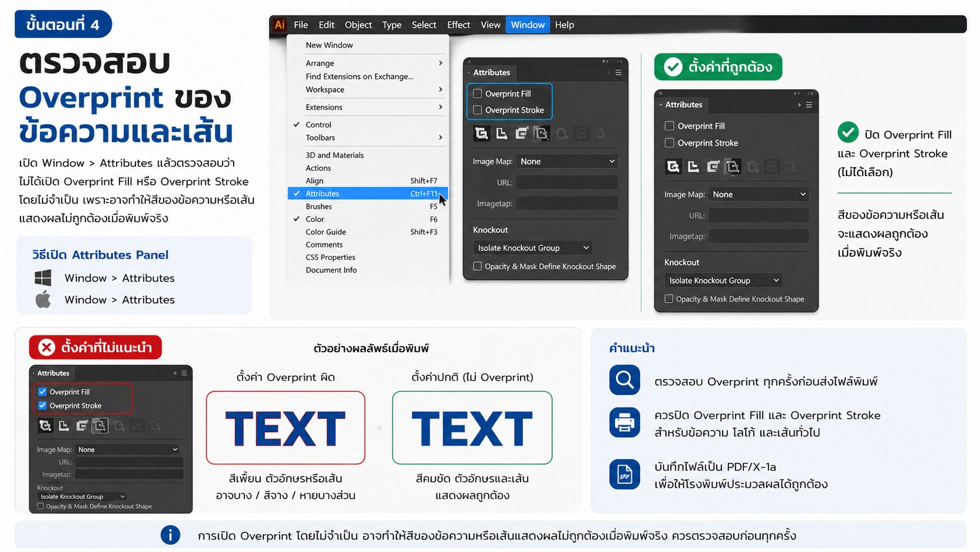The image size is (980, 552).
Task: Open the Effect menu
Action: click(x=458, y=25)
